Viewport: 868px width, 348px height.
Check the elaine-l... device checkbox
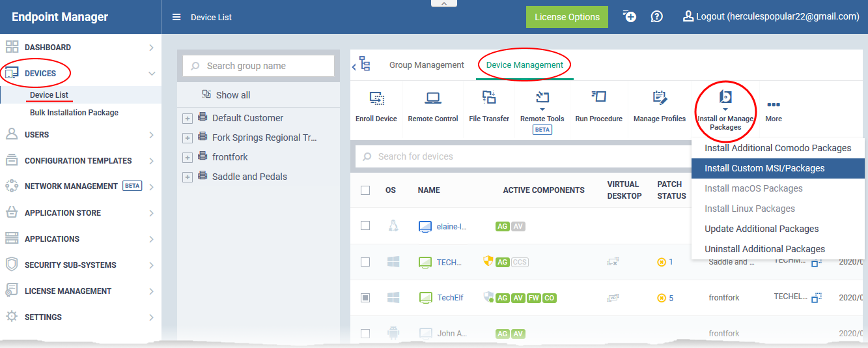(x=365, y=225)
